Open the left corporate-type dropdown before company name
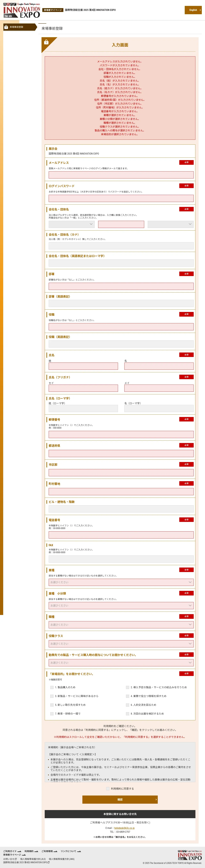The width and height of the screenshot is (205, 868). 72,224
